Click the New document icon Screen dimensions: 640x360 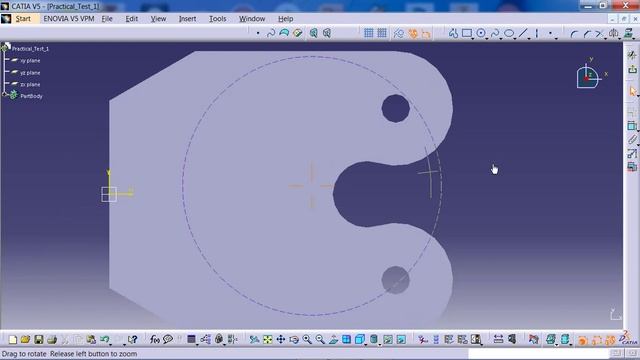pos(13,339)
